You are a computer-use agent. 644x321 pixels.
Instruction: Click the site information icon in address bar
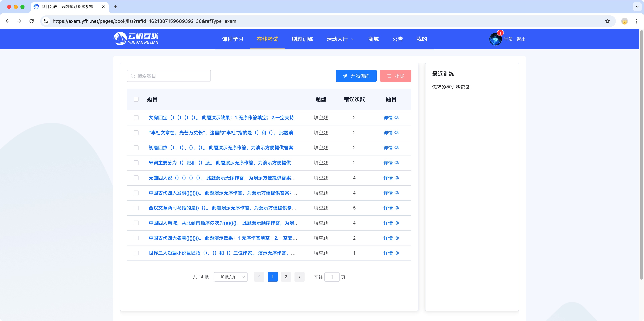(46, 21)
